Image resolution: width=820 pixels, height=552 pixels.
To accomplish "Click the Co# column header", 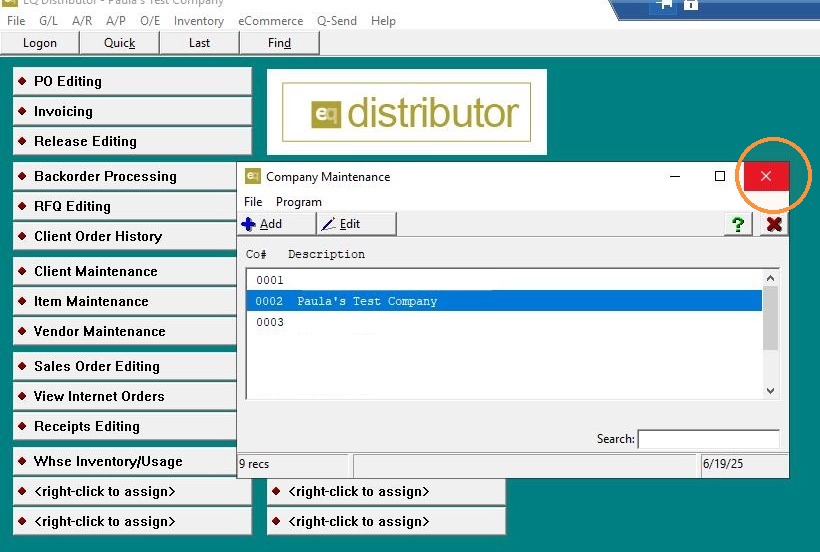I will point(256,254).
